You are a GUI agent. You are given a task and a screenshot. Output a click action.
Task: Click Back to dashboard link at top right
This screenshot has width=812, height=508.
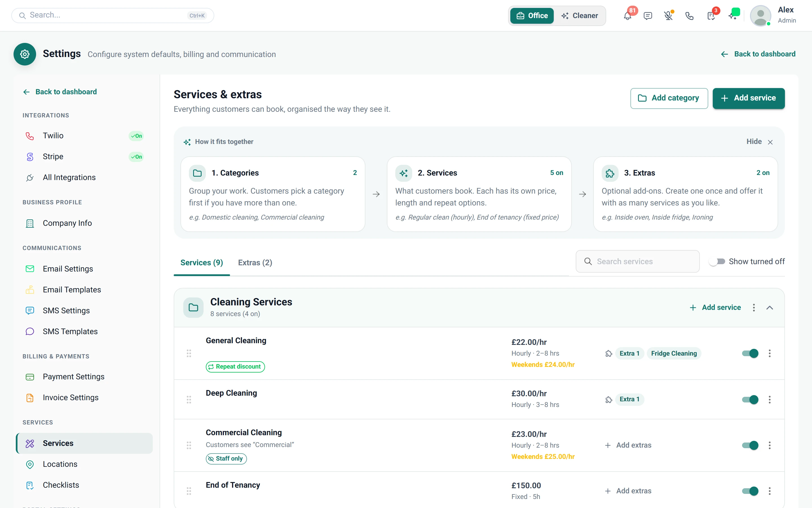point(758,54)
